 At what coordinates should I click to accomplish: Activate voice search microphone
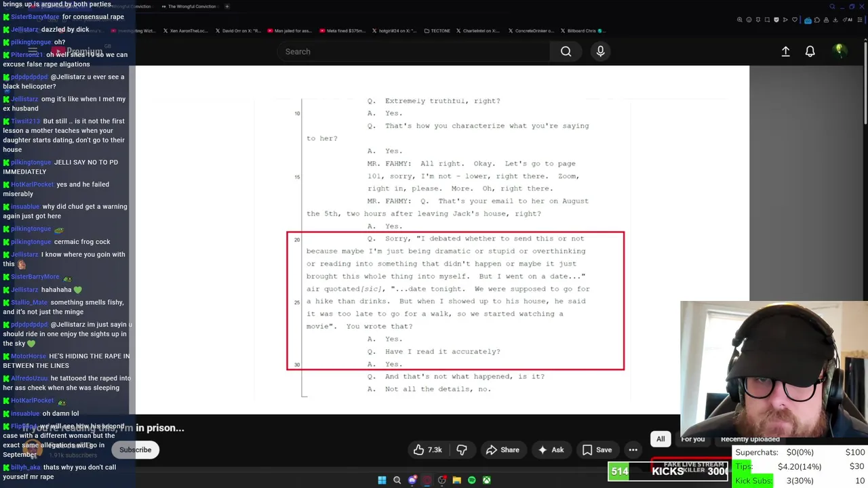(x=600, y=52)
